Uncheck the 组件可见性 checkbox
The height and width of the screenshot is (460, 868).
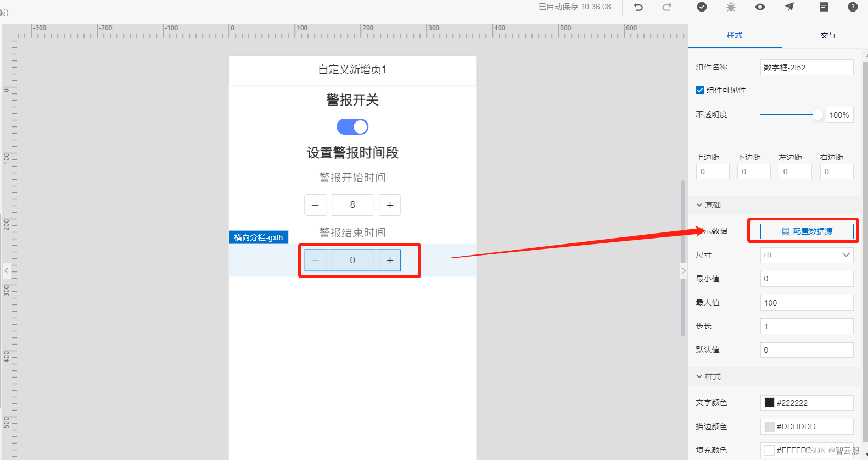click(700, 90)
